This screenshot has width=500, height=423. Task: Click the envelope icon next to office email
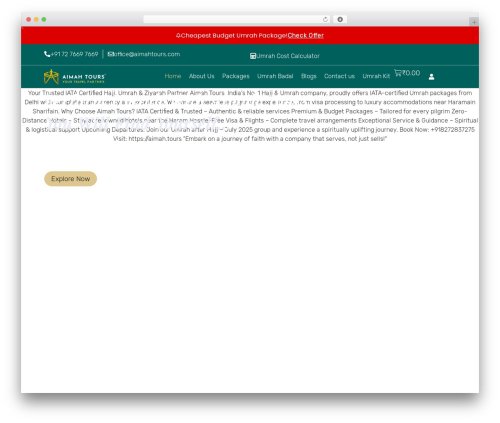pyautogui.click(x=110, y=54)
